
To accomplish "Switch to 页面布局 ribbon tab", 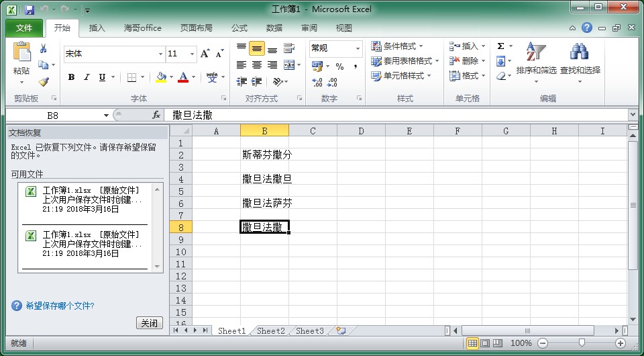I will pos(197,28).
